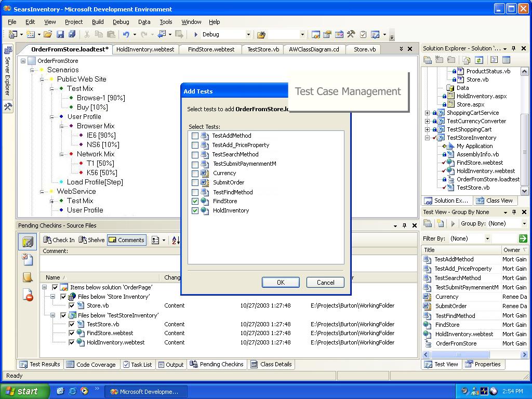The height and width of the screenshot is (399, 532).
Task: Select Source Files icon in checkins sidebar
Action: tap(28, 242)
